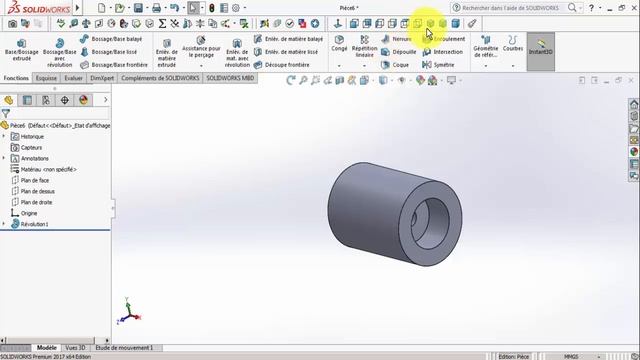Save the part with the Save icon
640x360 pixels.
(138, 8)
